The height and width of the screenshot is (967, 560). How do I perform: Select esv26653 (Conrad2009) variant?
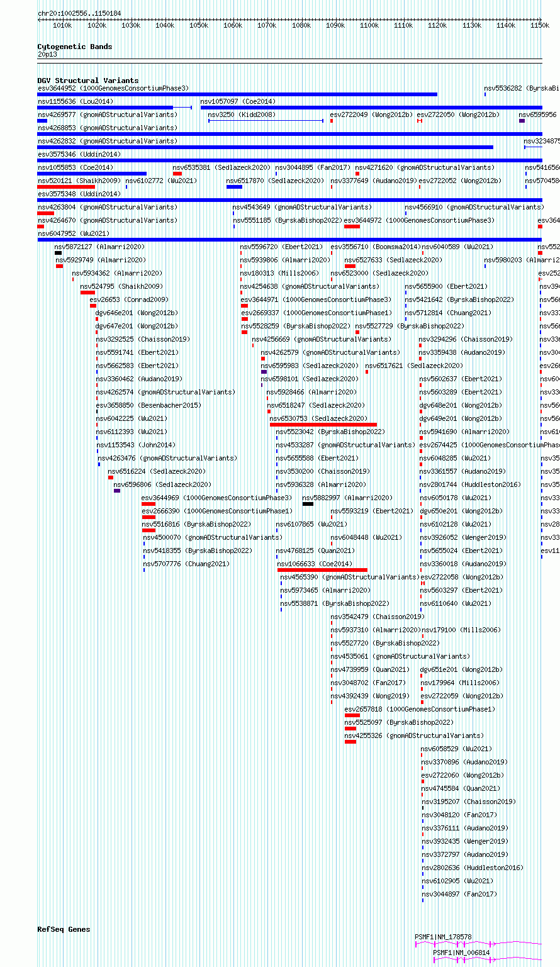click(x=128, y=299)
